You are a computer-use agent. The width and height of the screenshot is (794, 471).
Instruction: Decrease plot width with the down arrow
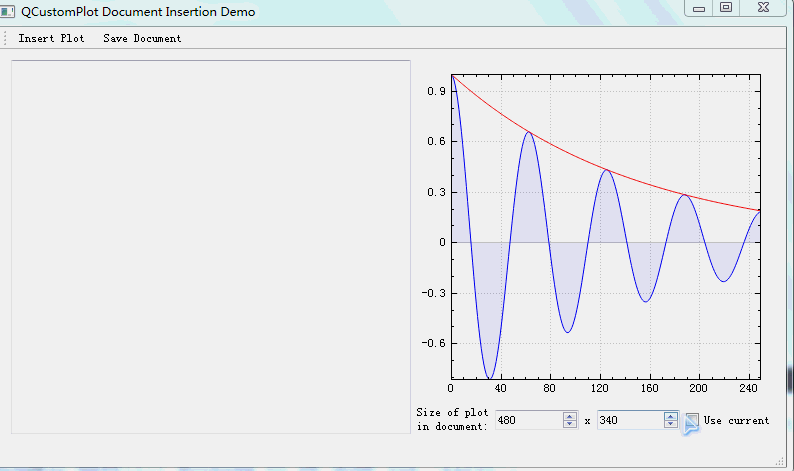(x=570, y=424)
